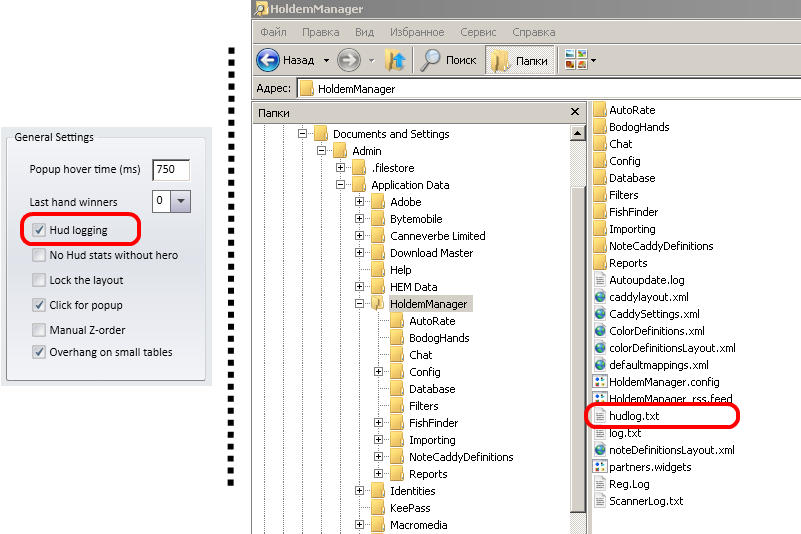This screenshot has height=534, width=801.
Task: Click the Back arrow icon in toolbar
Action: pyautogui.click(x=268, y=60)
